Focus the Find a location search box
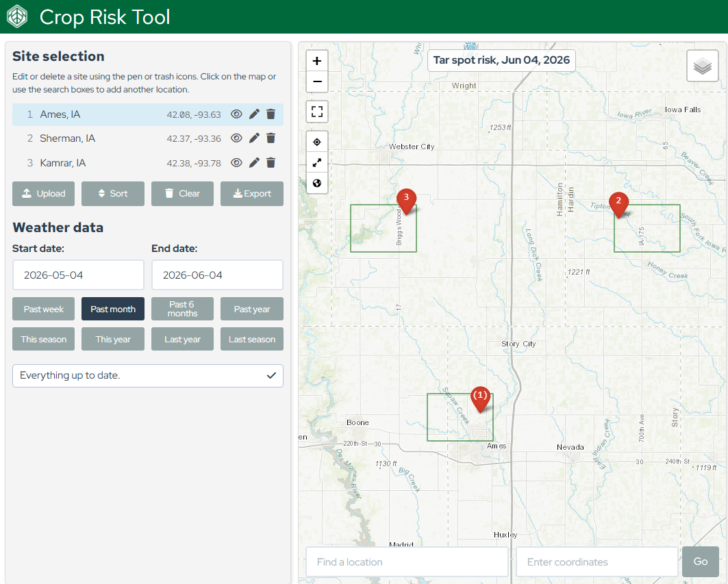 click(407, 561)
